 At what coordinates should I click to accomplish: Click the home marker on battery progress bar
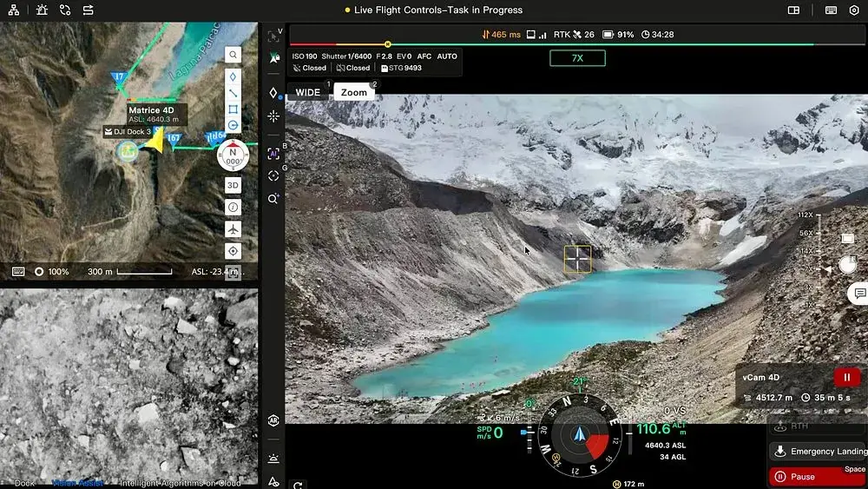click(x=387, y=44)
